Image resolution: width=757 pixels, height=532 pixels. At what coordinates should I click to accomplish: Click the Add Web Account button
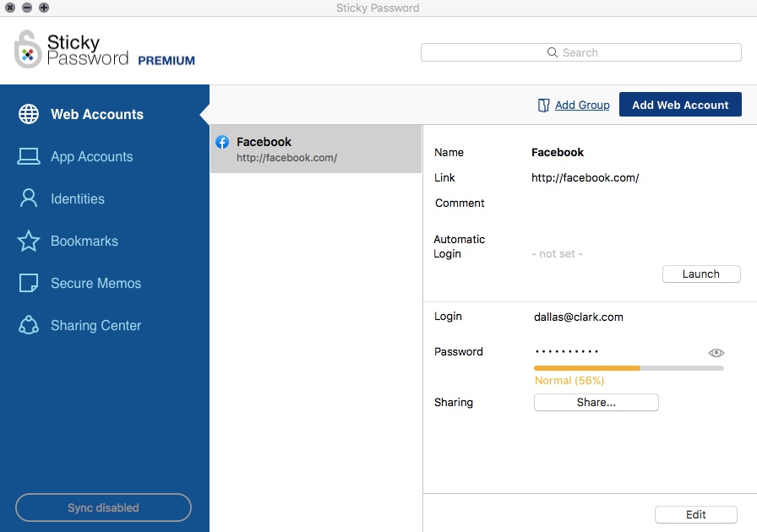[x=680, y=105]
